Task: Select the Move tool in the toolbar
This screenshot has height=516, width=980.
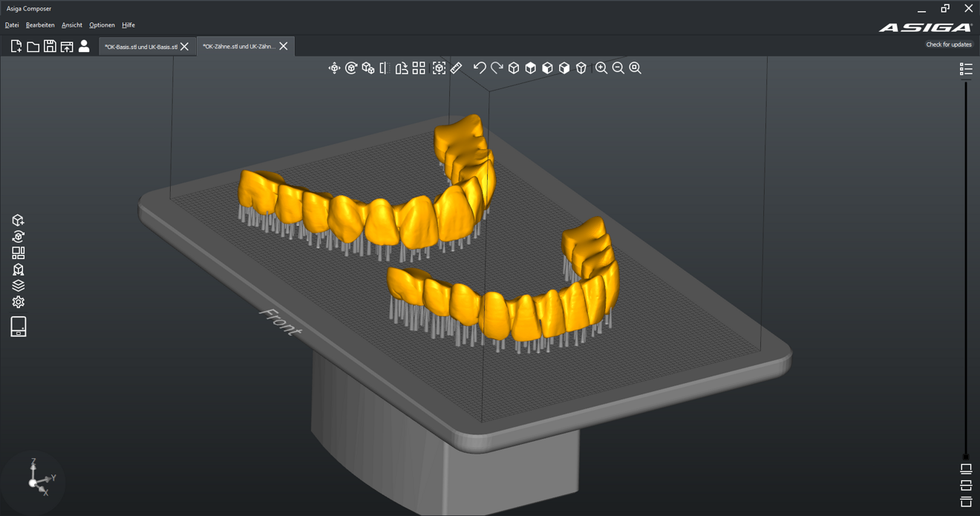Action: (x=334, y=68)
